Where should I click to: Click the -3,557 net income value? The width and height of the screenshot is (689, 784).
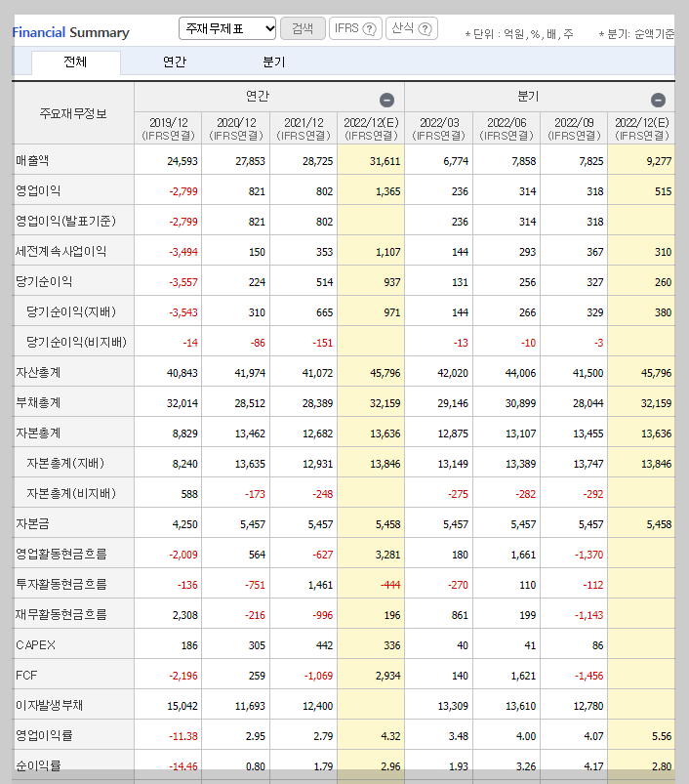pos(183,282)
